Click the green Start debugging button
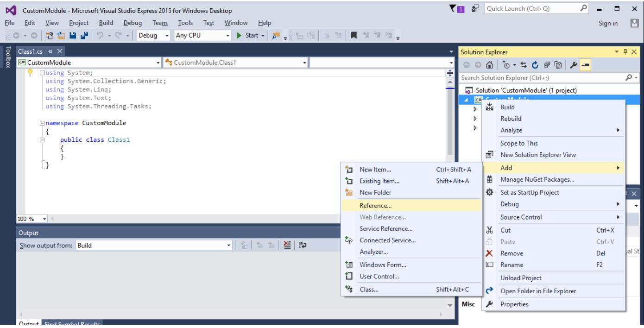644x328 pixels. pos(248,35)
